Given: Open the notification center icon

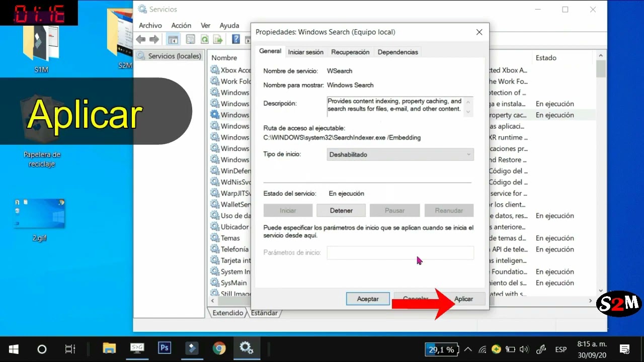Looking at the screenshot, I should pos(625,349).
